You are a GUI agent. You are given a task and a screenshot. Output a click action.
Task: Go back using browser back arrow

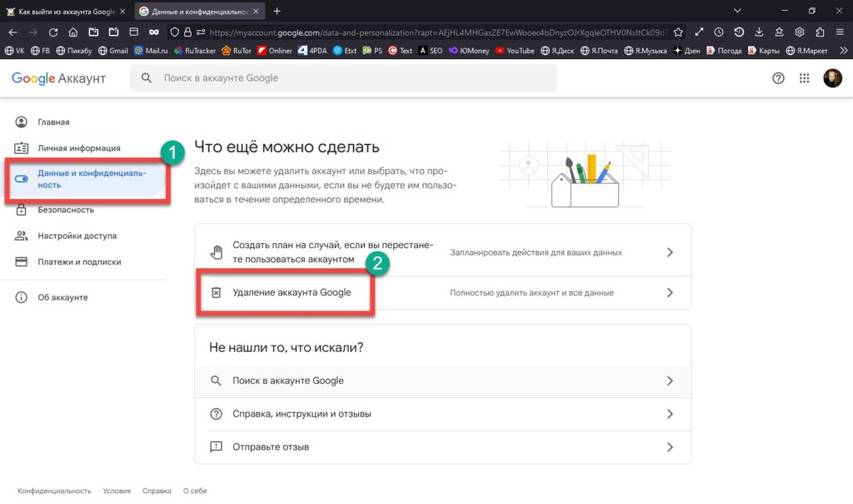[13, 32]
